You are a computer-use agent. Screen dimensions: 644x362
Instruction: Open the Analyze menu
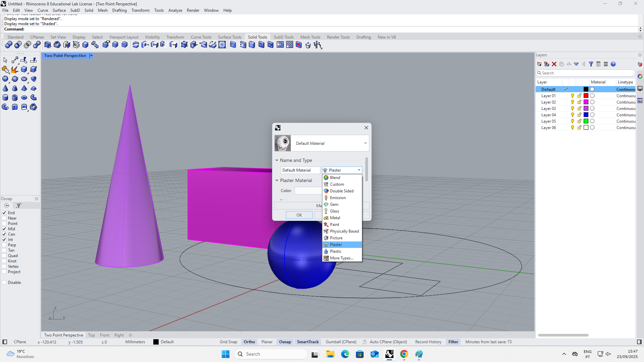point(175,10)
